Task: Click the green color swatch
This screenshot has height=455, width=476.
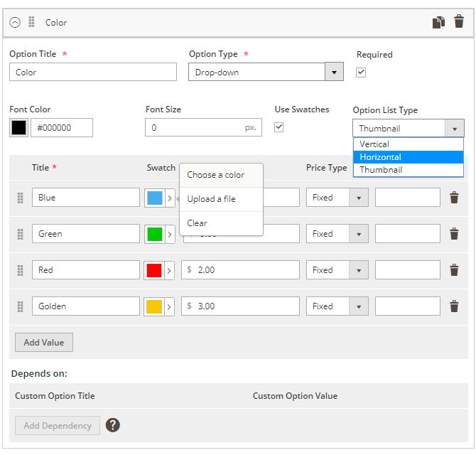Action: click(155, 234)
